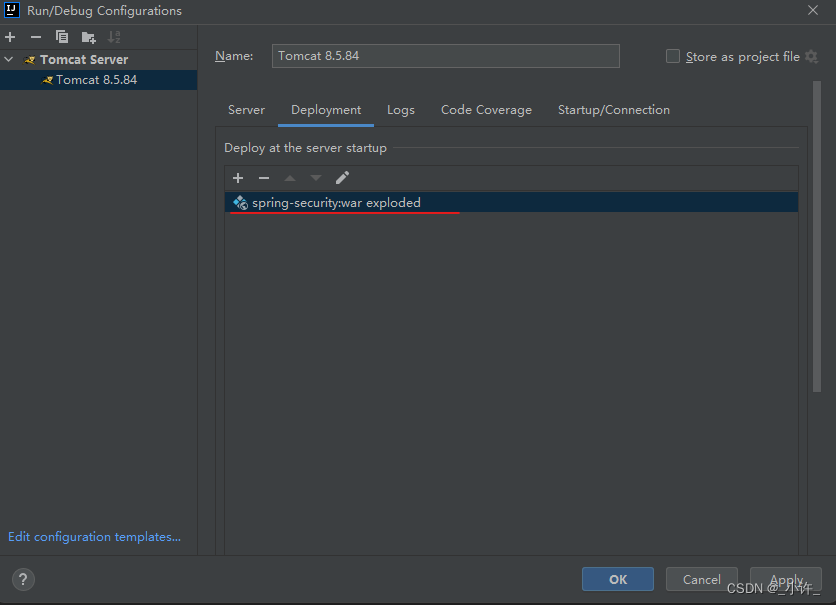Switch to the Server tab

point(246,110)
